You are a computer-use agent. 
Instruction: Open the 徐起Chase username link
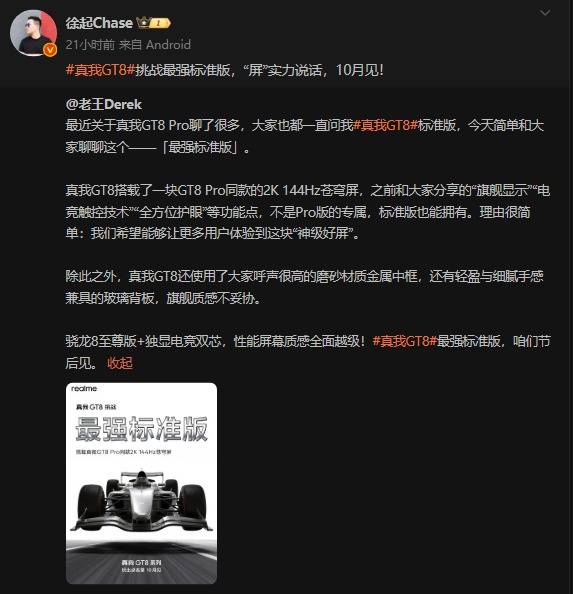click(x=99, y=23)
